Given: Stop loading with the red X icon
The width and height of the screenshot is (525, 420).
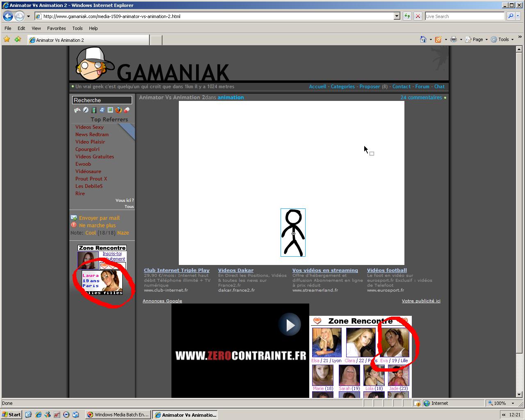Looking at the screenshot, I should [418, 16].
